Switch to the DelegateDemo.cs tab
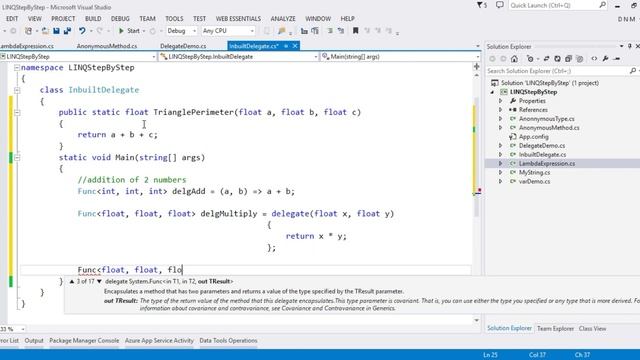Viewport: 640px width, 360px height. click(183, 46)
